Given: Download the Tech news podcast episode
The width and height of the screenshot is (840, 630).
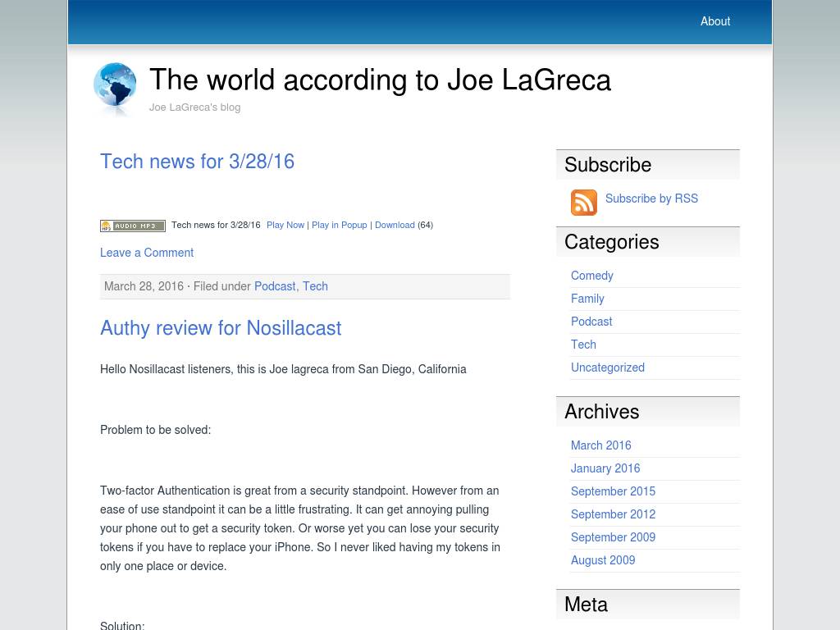Looking at the screenshot, I should [395, 225].
